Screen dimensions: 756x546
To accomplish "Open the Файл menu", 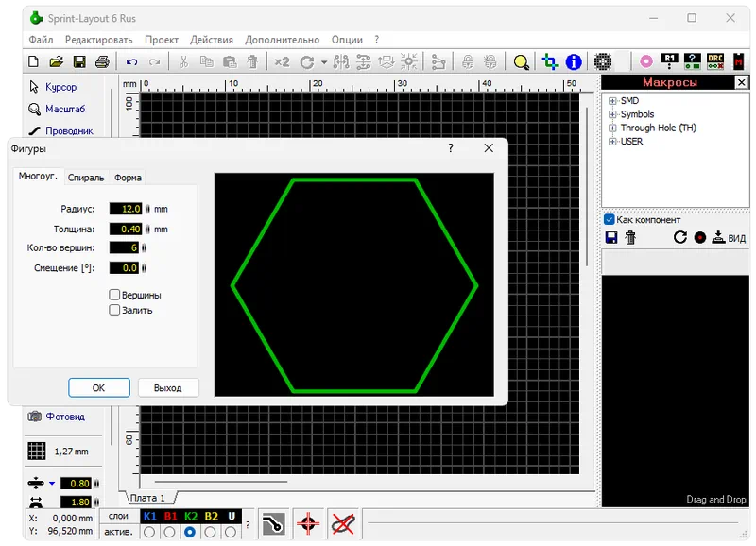I will click(41, 40).
